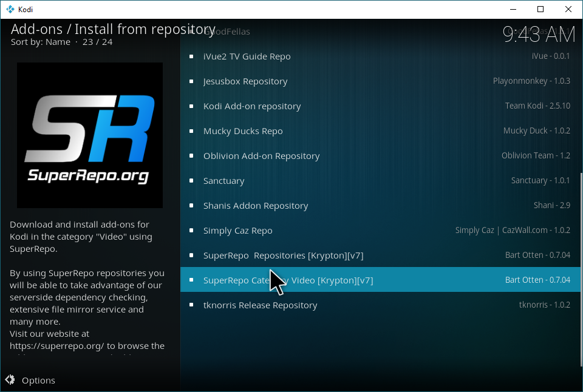
Task: Maximize the Kodi window
Action: [x=540, y=9]
